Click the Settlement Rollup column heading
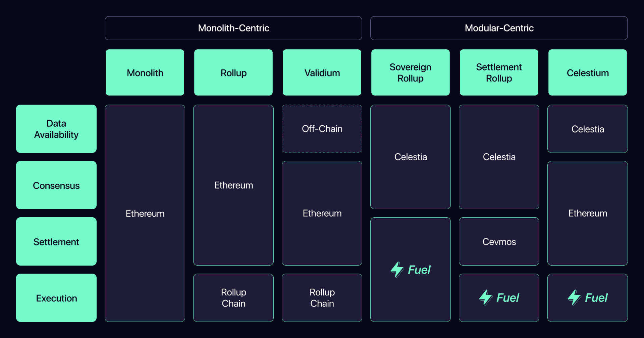Screen dimensions: 644x338 click(x=499, y=72)
